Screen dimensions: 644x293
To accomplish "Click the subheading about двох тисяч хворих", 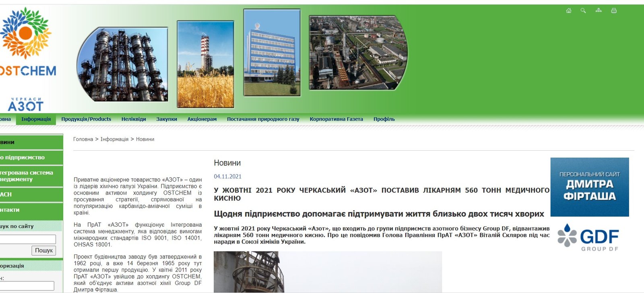I will [x=379, y=214].
